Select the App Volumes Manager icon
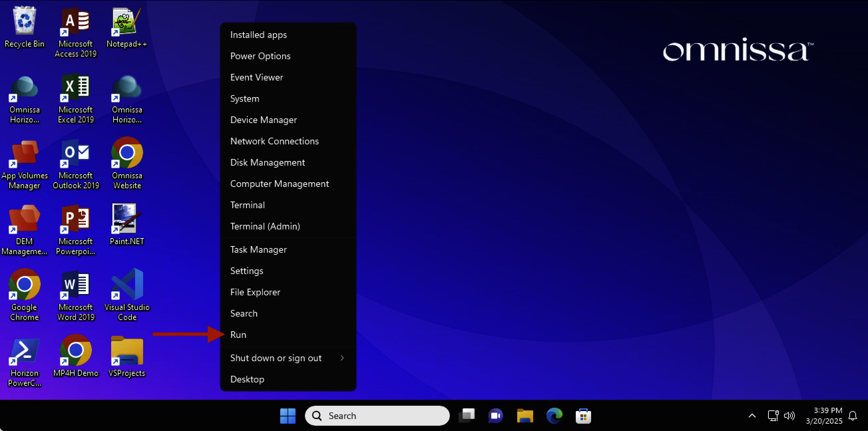Image resolution: width=868 pixels, height=431 pixels. 24,153
